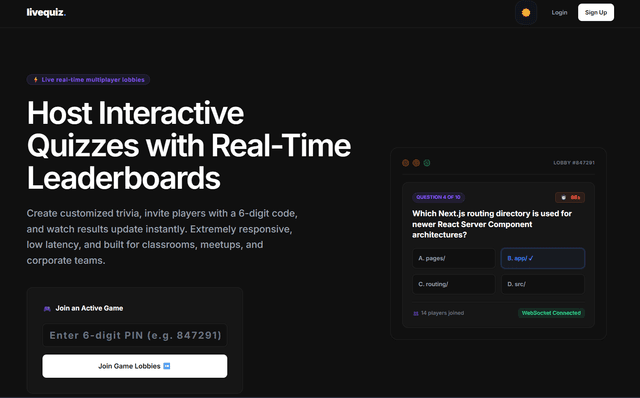Image resolution: width=640 pixels, height=398 pixels.
Task: Open the Login link
Action: pos(559,13)
